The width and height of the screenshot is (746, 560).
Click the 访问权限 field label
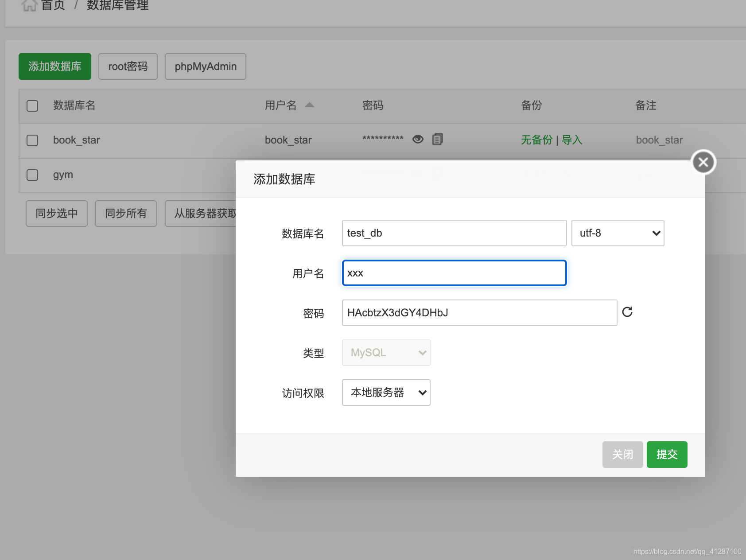303,393
